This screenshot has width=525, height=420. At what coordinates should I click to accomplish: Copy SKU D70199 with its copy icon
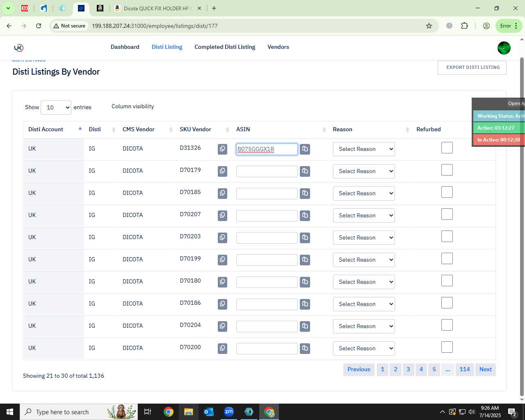tap(222, 260)
